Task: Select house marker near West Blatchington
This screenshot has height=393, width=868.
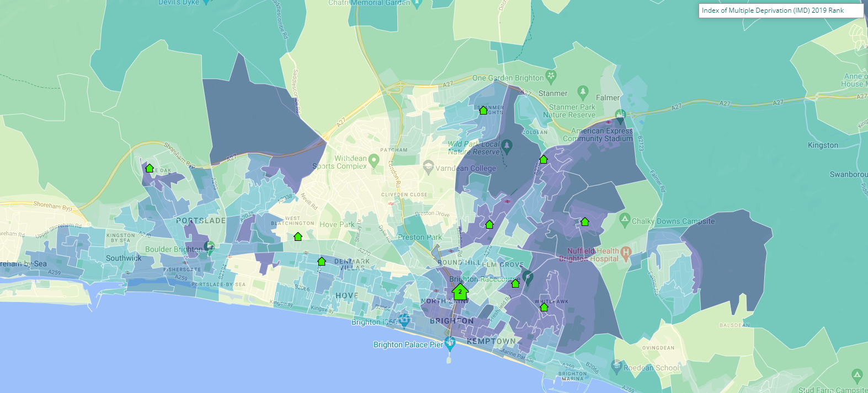Action: (298, 236)
